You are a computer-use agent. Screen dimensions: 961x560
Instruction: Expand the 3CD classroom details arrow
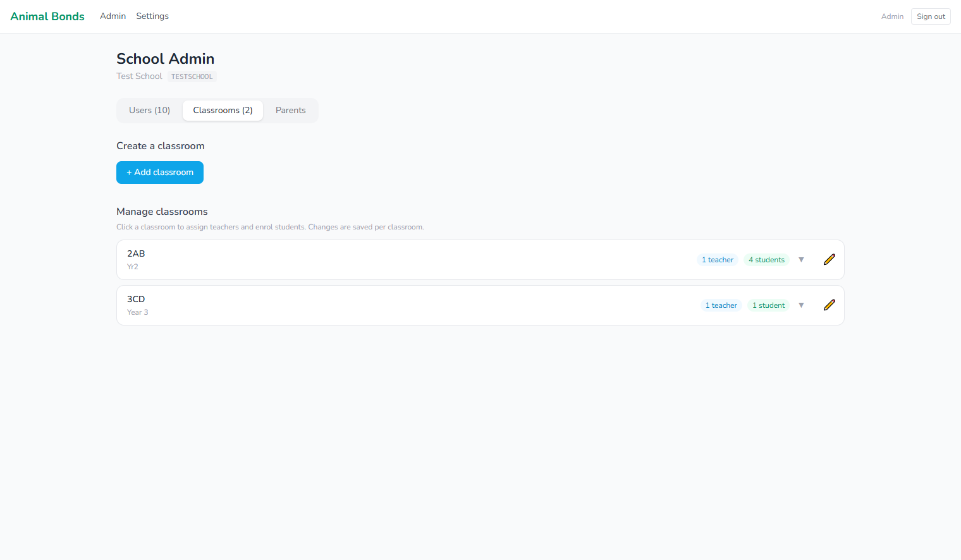pos(801,305)
